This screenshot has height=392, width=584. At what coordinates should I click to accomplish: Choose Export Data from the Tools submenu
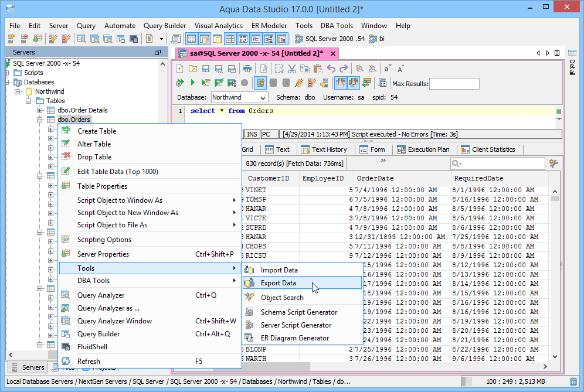pyautogui.click(x=303, y=283)
